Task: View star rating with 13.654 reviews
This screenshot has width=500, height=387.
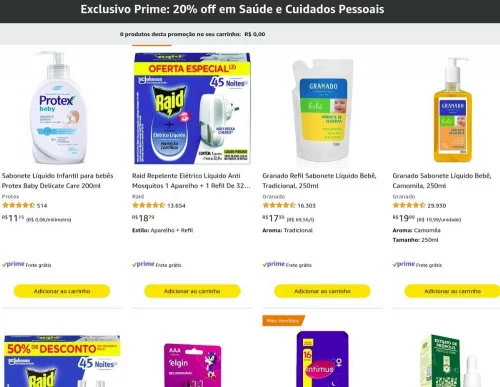Action: (149, 205)
